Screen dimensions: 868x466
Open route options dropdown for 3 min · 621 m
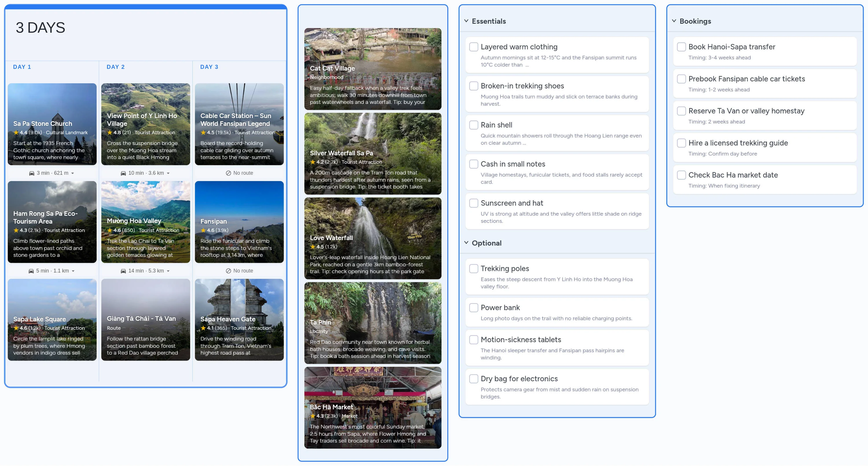click(73, 173)
